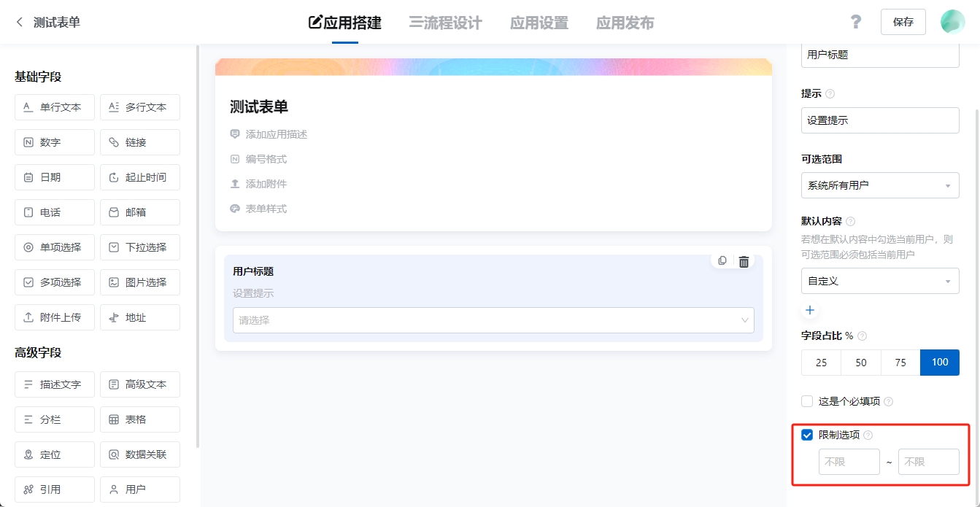
Task: Open the 请选择 selector in form preview
Action: pyautogui.click(x=493, y=320)
